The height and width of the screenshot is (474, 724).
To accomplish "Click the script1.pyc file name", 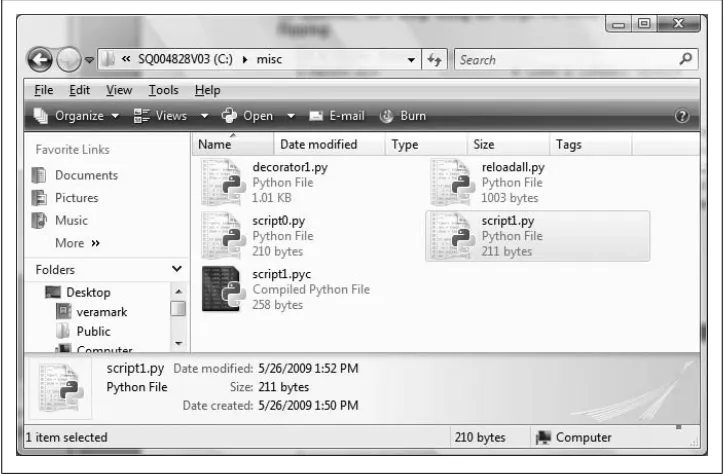I will [x=282, y=274].
